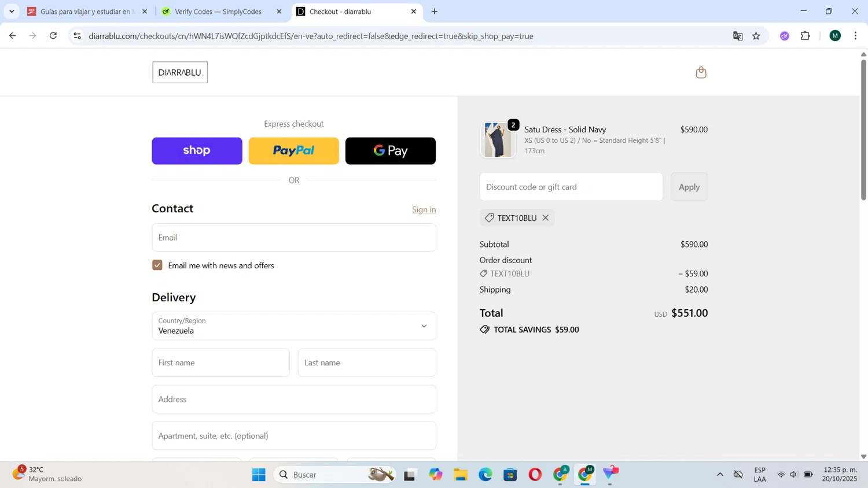
Task: Open the battery status tray icon
Action: point(808,475)
